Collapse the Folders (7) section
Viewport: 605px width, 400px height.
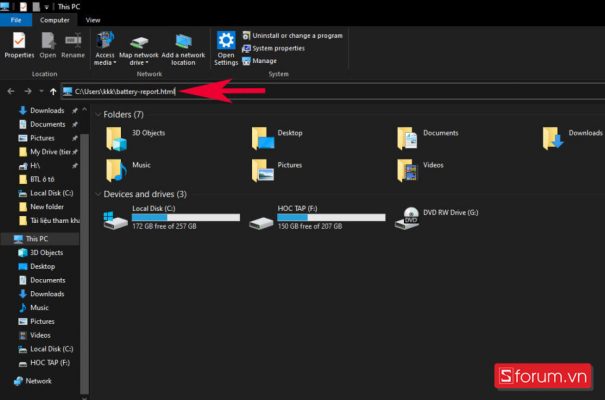tap(98, 114)
